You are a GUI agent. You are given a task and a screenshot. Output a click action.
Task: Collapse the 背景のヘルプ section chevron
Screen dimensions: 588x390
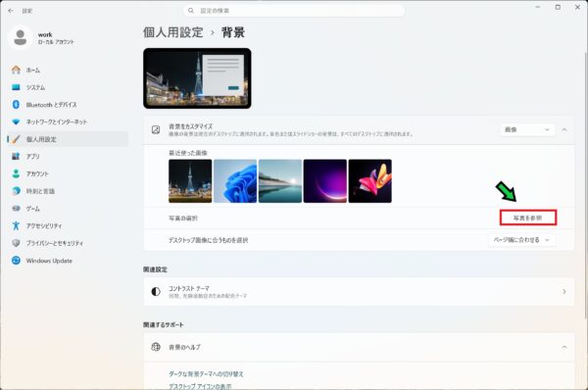pyautogui.click(x=564, y=347)
